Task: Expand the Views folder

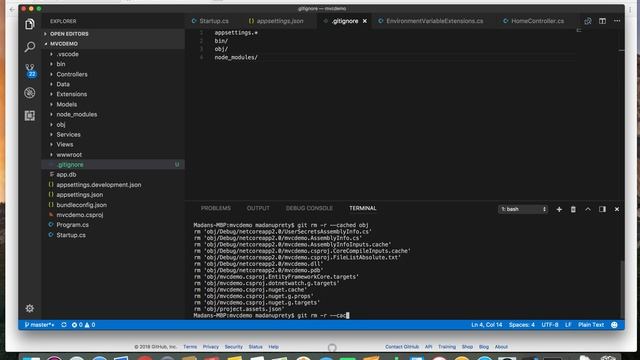Action: tap(64, 144)
